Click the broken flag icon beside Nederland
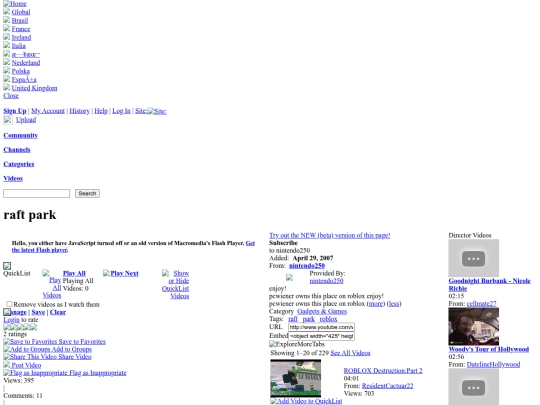Image resolution: width=540 pixels, height=405 pixels. pyautogui.click(x=7, y=62)
